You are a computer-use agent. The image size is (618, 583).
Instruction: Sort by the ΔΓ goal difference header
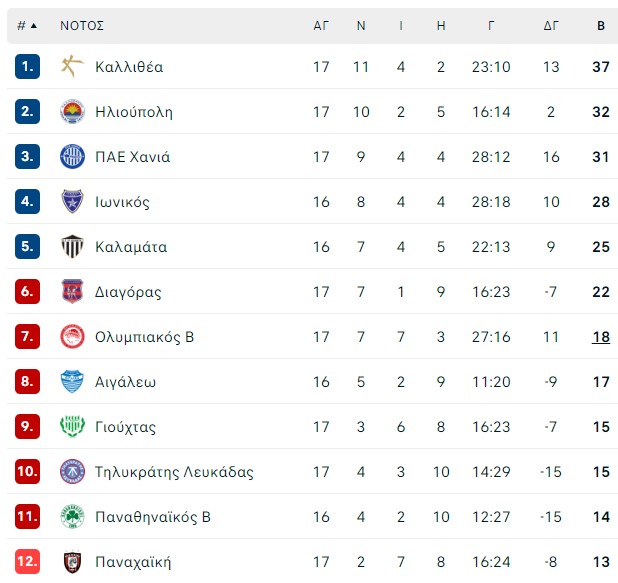(x=551, y=26)
